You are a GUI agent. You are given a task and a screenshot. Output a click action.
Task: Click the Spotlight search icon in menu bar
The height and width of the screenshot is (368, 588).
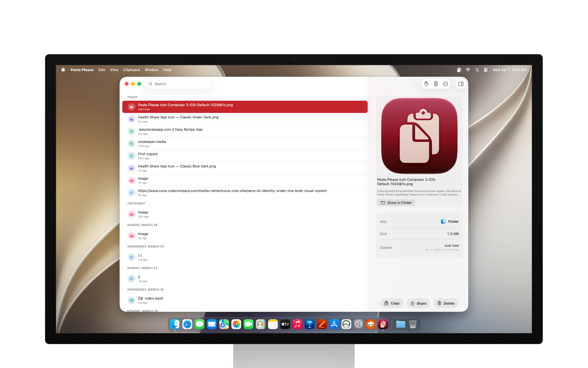point(477,70)
